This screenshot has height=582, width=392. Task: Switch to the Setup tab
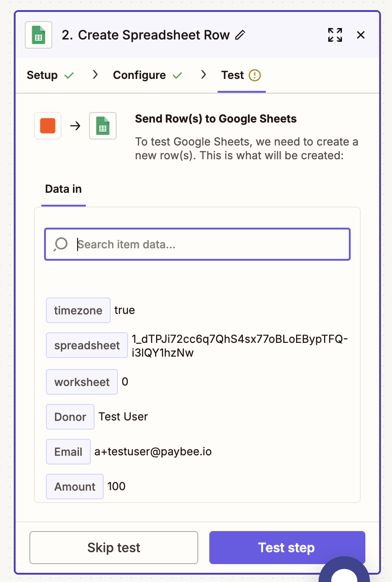(x=42, y=75)
